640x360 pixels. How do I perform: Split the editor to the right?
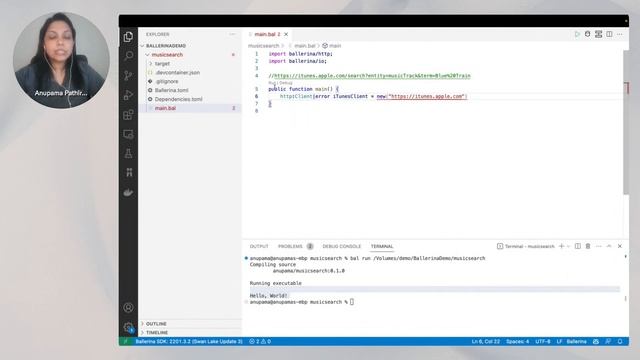(609, 34)
